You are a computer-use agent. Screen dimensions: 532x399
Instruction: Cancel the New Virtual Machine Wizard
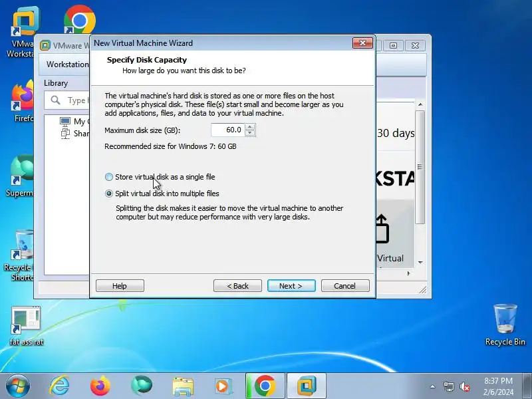coord(345,286)
